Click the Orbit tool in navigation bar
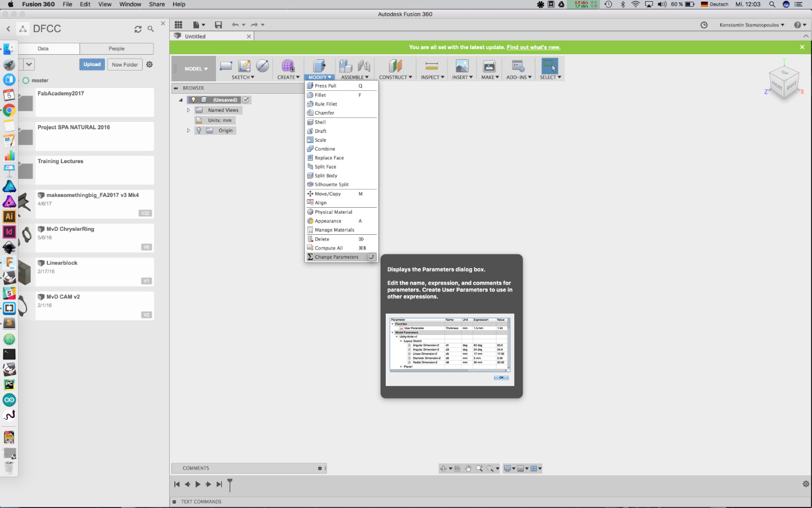This screenshot has width=812, height=508. pyautogui.click(x=443, y=468)
